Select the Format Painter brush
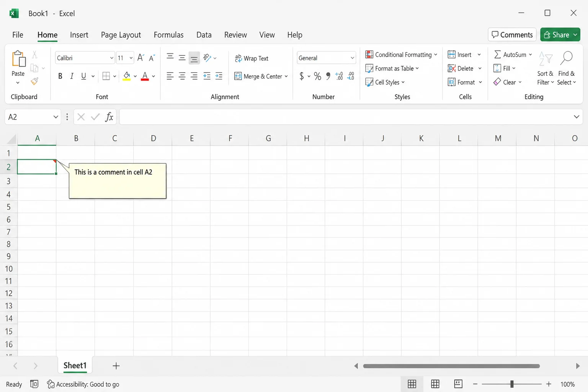 pyautogui.click(x=34, y=81)
